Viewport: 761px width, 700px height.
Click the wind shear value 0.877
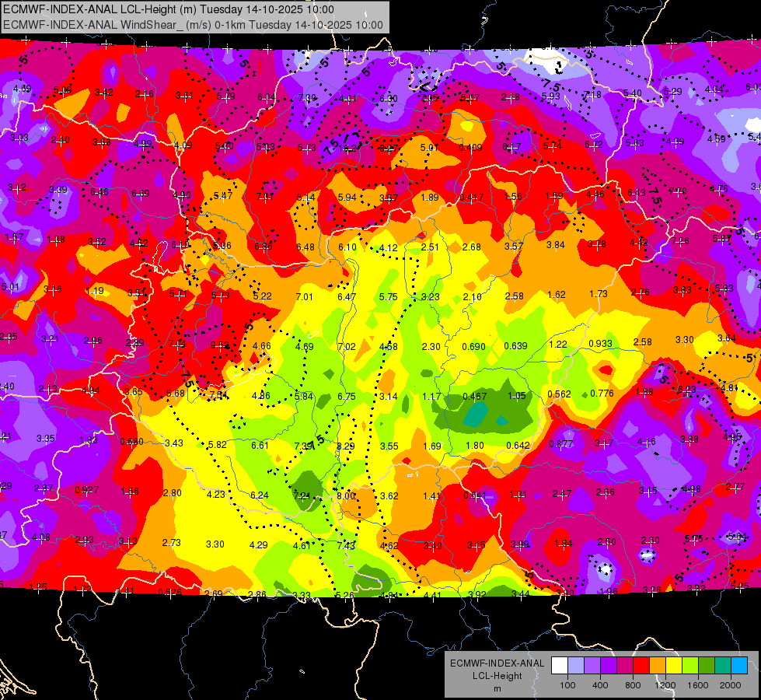click(561, 443)
